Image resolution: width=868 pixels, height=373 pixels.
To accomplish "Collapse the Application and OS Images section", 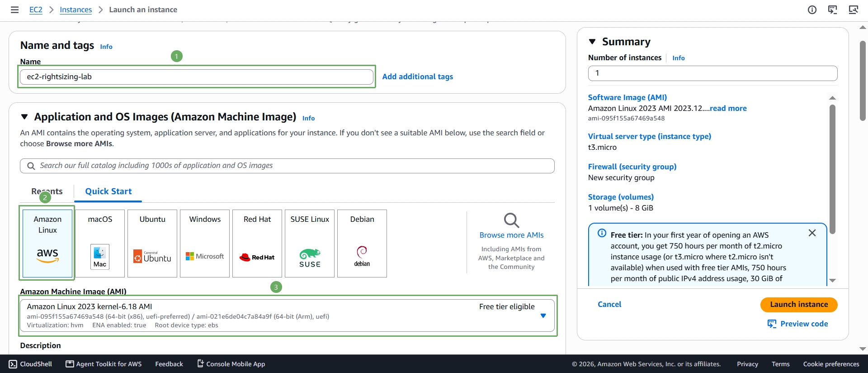I will tap(24, 117).
